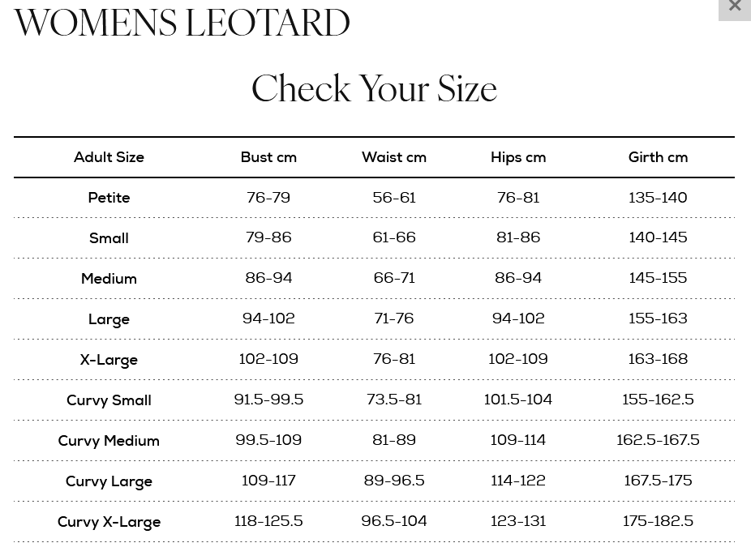Click the Large size row label
Viewport: 751px width, 560px height.
[109, 319]
